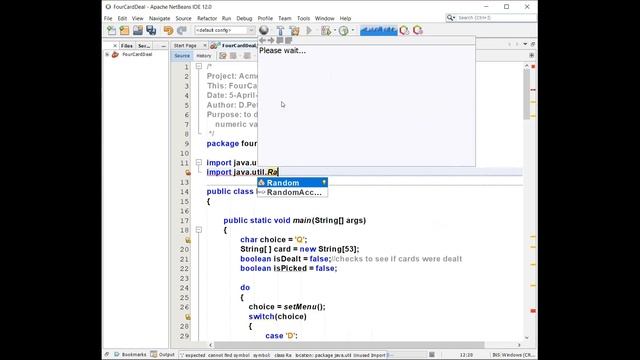Select RandomAcc... in the completion list
640x360 pixels.
(x=292, y=192)
